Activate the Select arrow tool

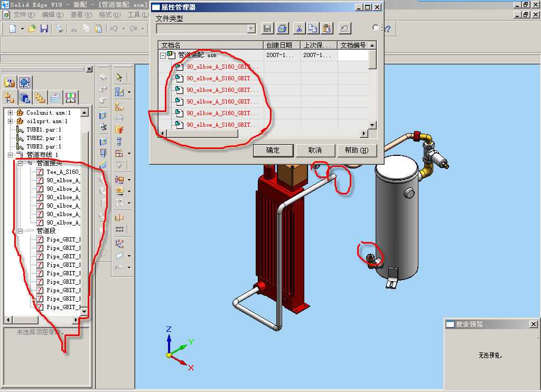point(119,77)
